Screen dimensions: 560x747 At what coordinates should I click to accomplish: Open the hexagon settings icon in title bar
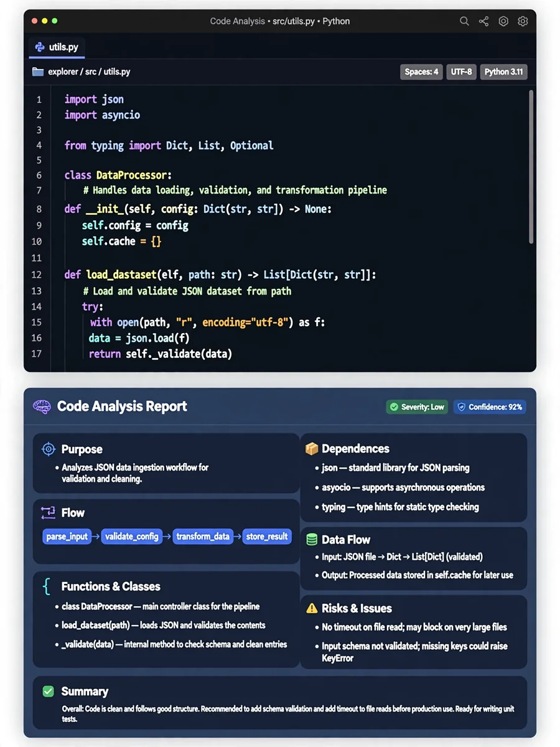(x=503, y=21)
